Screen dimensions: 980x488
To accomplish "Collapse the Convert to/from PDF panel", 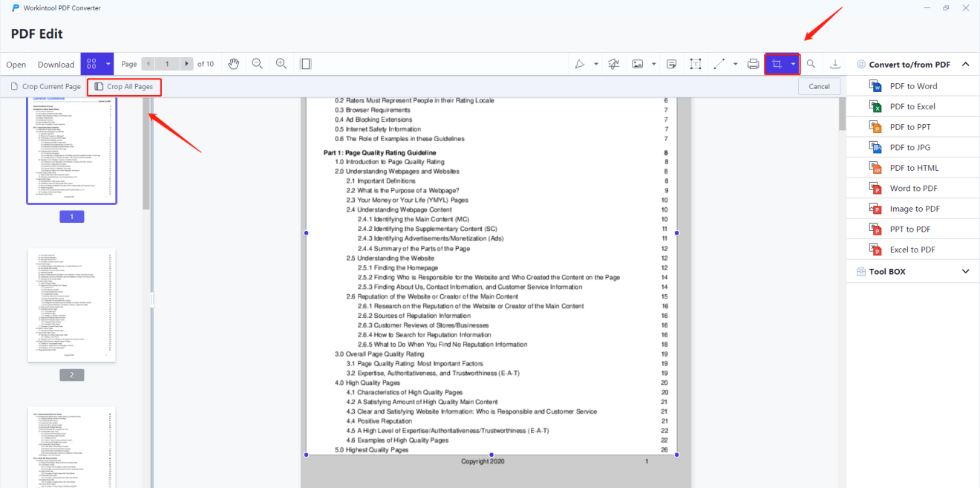I will coord(965,65).
